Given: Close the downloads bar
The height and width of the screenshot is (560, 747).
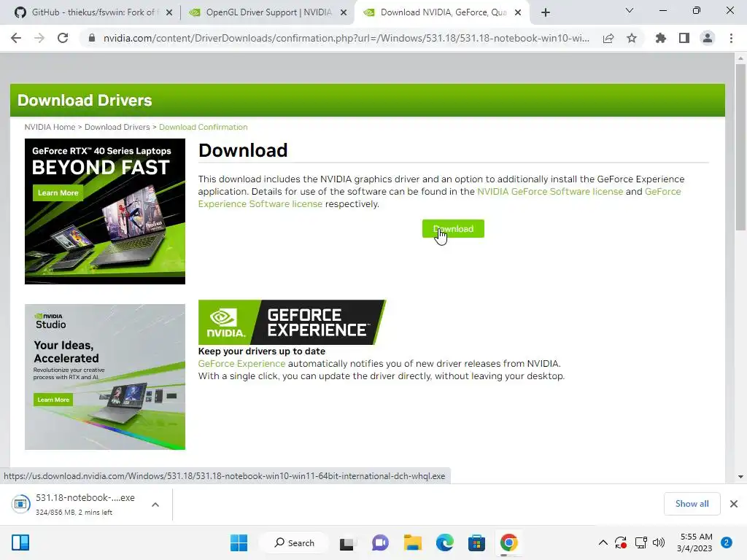Looking at the screenshot, I should click(734, 503).
